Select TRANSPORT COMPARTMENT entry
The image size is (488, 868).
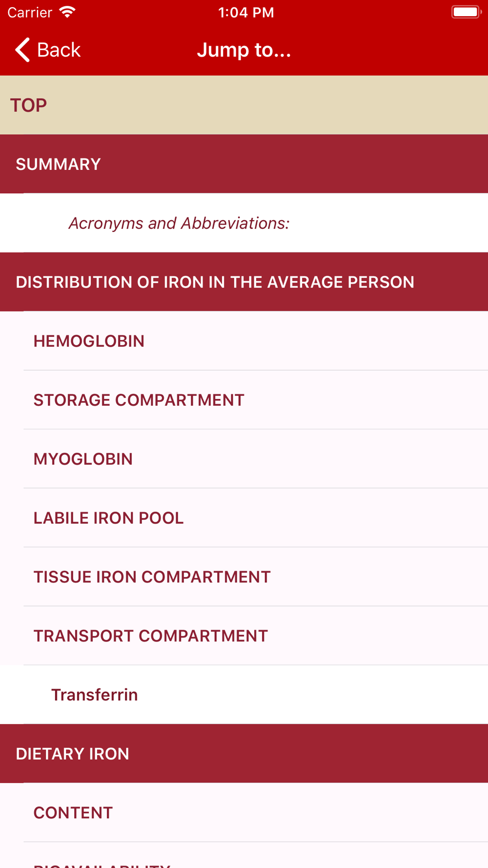244,636
